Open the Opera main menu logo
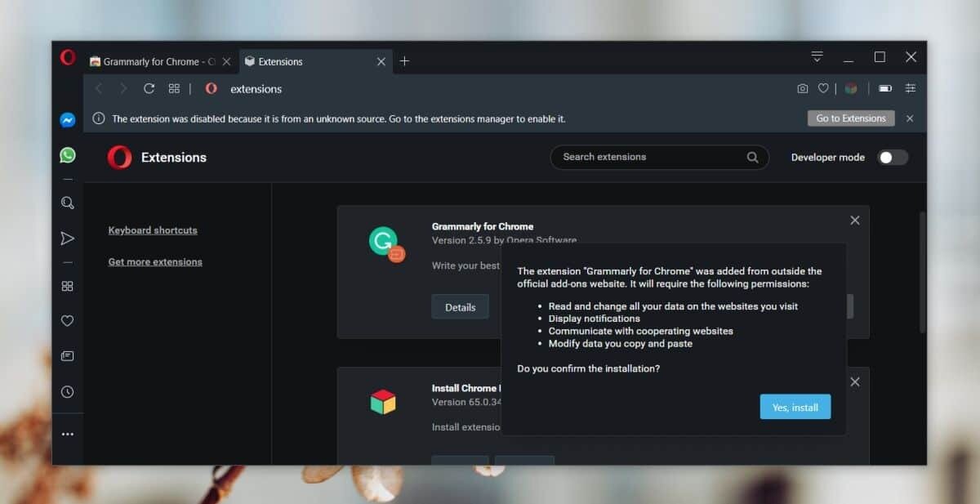Viewport: 980px width, 504px height. [68, 57]
